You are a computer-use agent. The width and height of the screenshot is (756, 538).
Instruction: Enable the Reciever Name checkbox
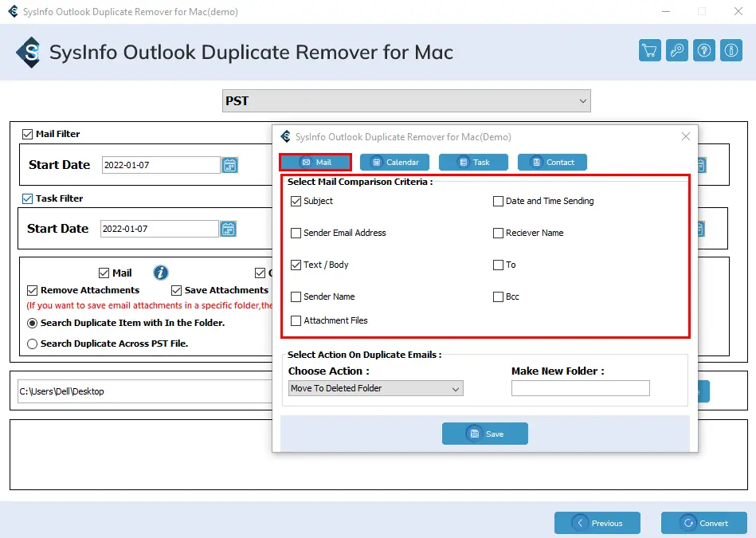(x=498, y=233)
